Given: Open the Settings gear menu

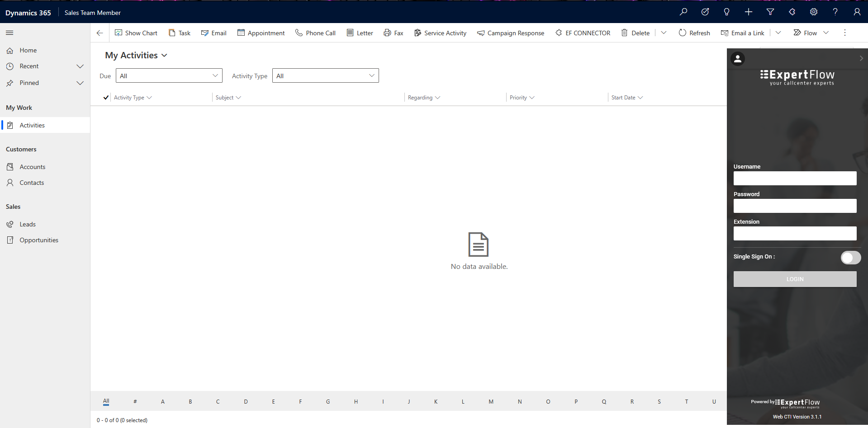Looking at the screenshot, I should pyautogui.click(x=814, y=12).
